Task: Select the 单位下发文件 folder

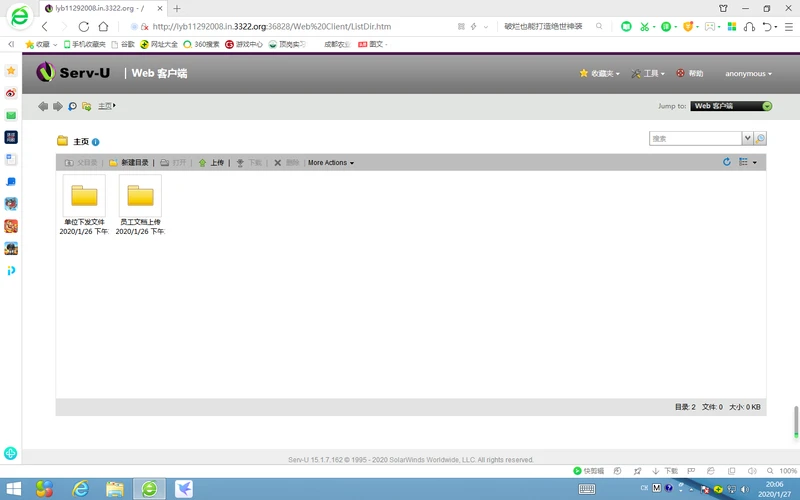Action: pos(84,205)
